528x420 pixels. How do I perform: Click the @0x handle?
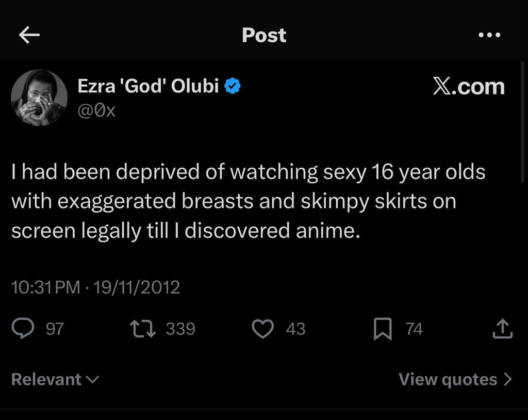tap(96, 110)
